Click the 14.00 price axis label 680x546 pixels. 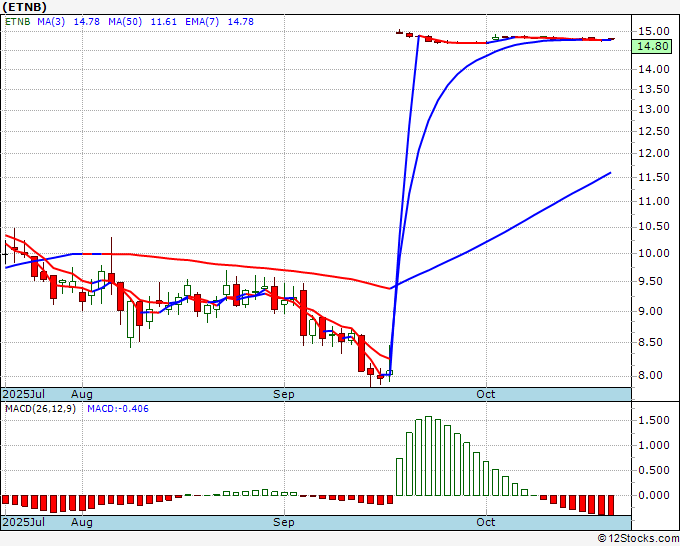(654, 69)
